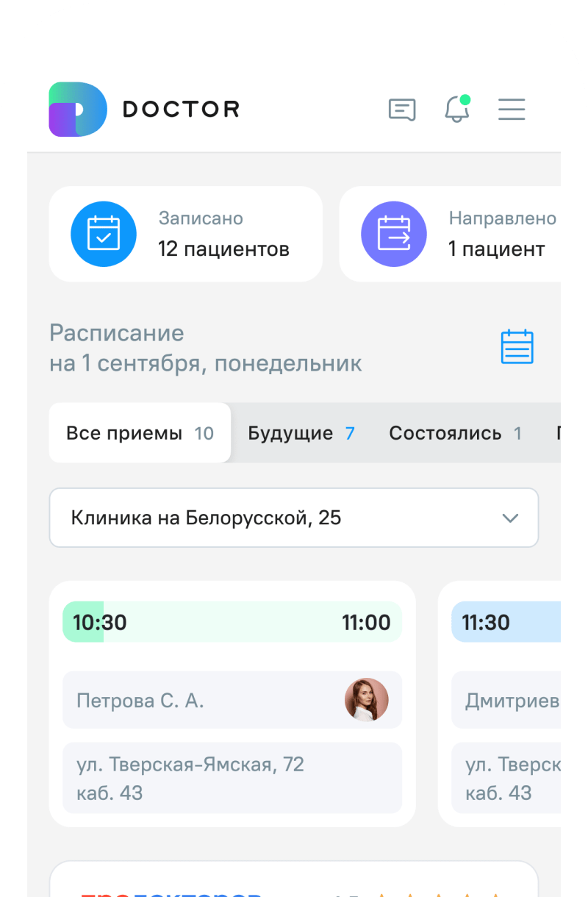Click the blue booked-calendar icon
Viewport: 588px width, 897px height.
click(104, 234)
